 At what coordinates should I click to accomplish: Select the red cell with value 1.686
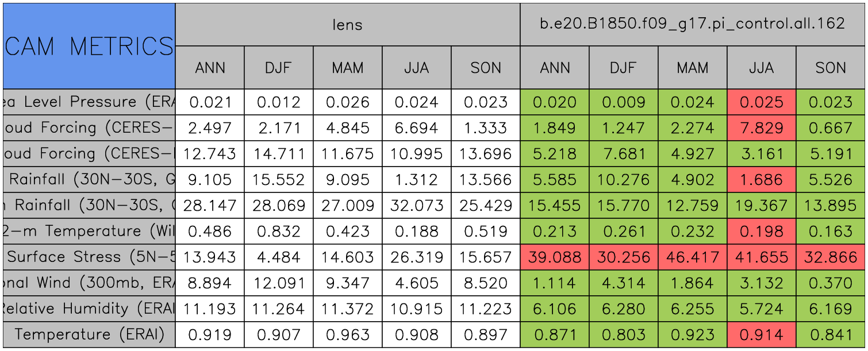pos(761,179)
